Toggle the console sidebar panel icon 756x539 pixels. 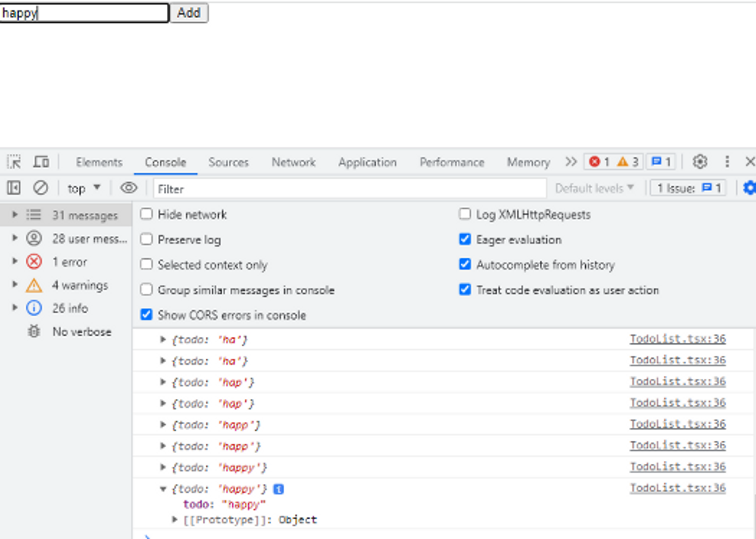point(14,188)
